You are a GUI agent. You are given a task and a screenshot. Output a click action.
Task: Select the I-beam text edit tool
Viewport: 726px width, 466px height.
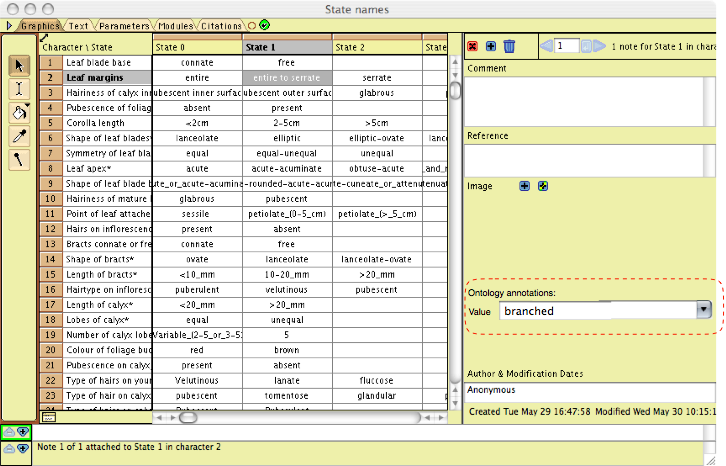[x=19, y=89]
